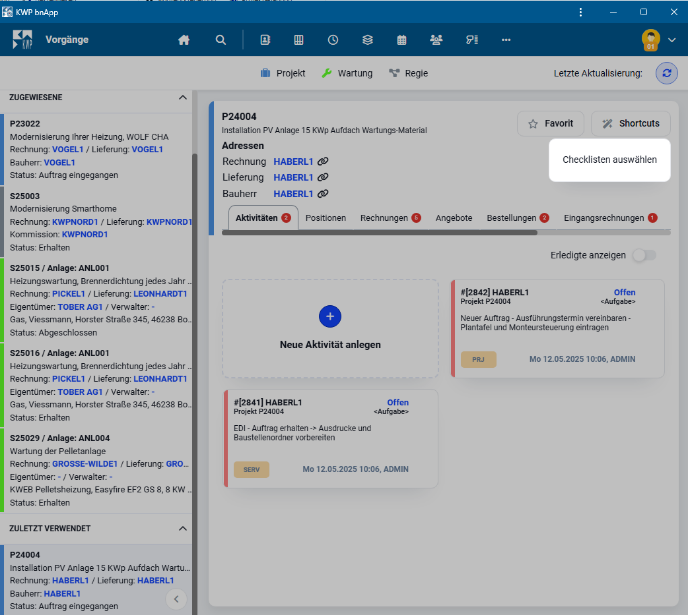This screenshot has width=688, height=615.
Task: Click the Favorit button
Action: point(550,123)
